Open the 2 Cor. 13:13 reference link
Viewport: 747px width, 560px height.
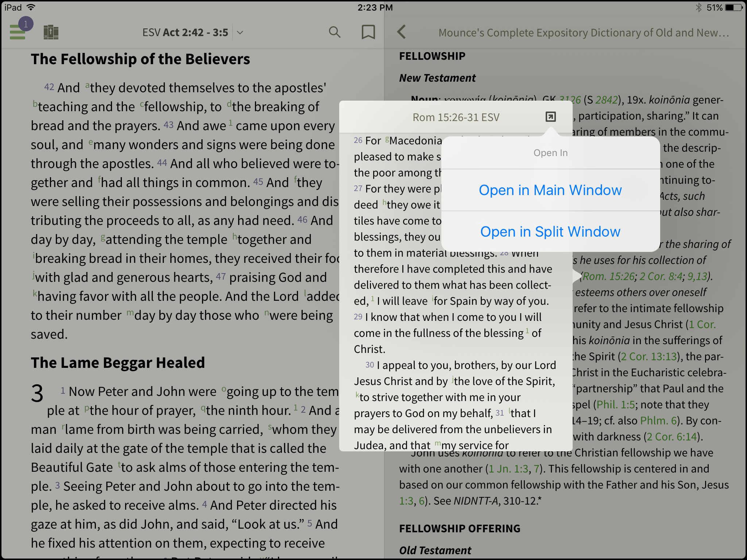tap(649, 357)
